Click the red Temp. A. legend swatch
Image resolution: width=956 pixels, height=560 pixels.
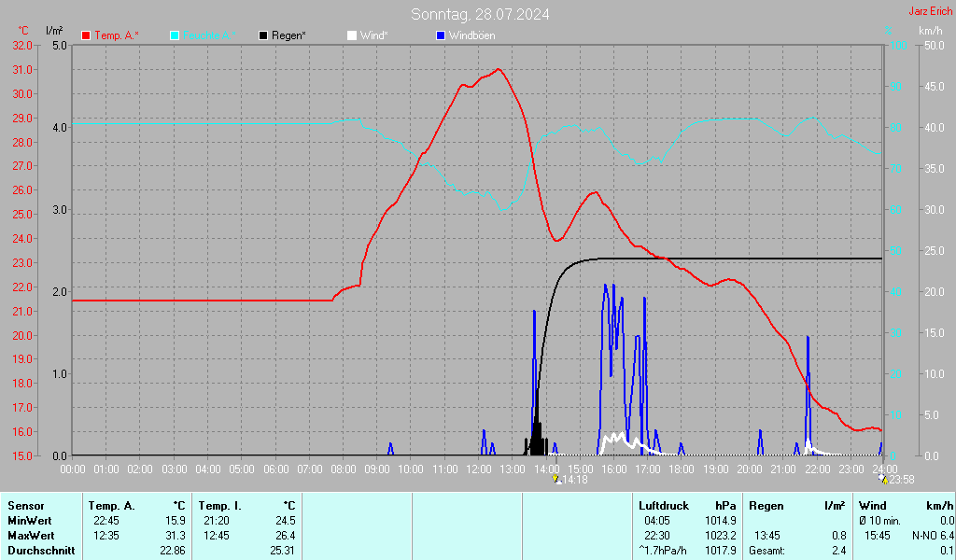click(x=86, y=36)
